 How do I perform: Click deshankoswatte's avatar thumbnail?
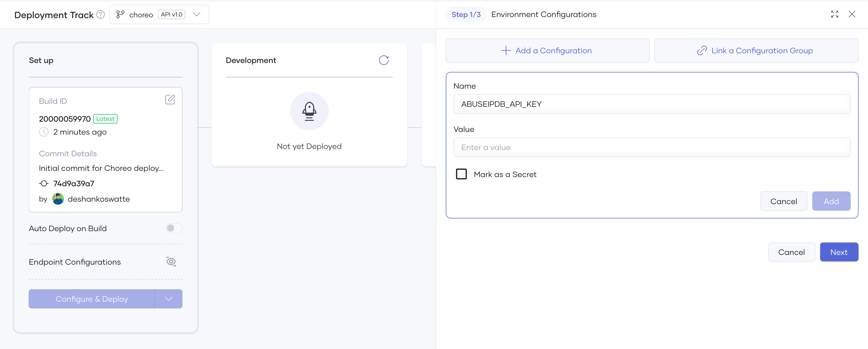58,199
